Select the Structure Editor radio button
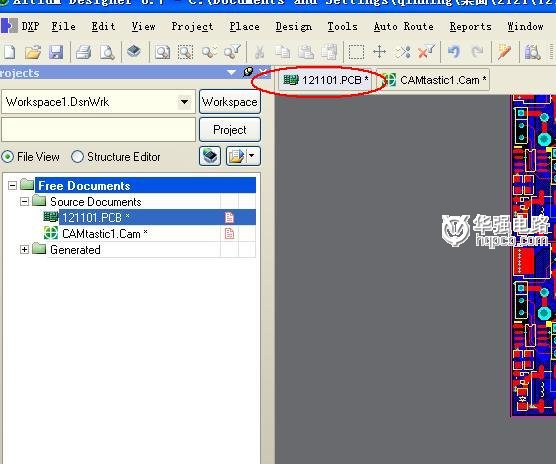Viewport: 556px width, 464px height. (x=77, y=156)
